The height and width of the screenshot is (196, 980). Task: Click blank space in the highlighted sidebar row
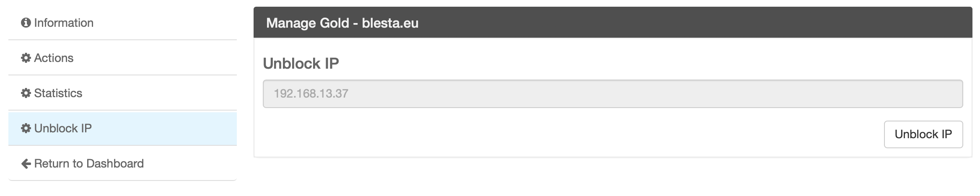(168, 129)
